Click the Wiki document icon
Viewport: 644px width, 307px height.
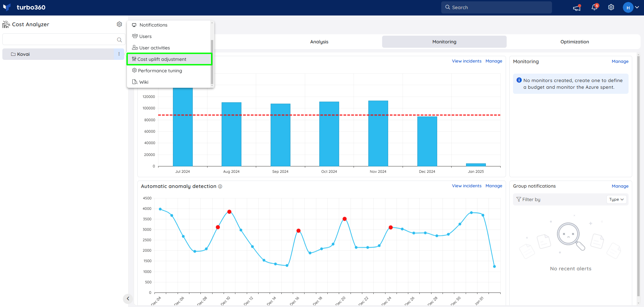coord(135,82)
